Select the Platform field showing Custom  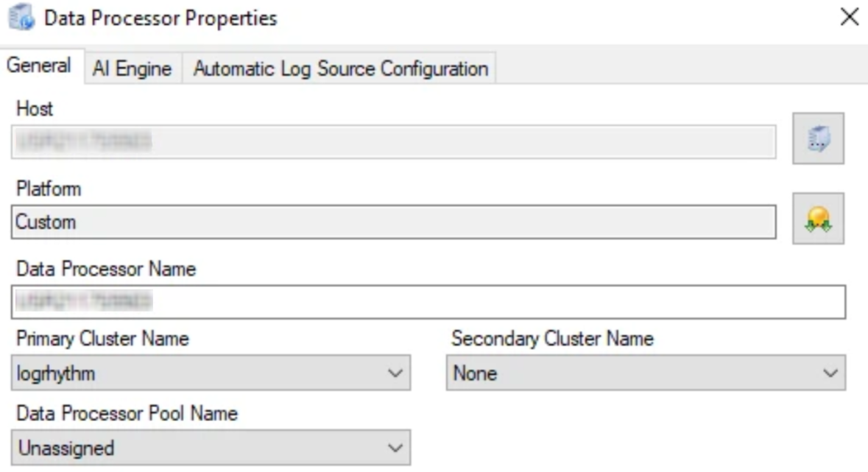tap(393, 222)
